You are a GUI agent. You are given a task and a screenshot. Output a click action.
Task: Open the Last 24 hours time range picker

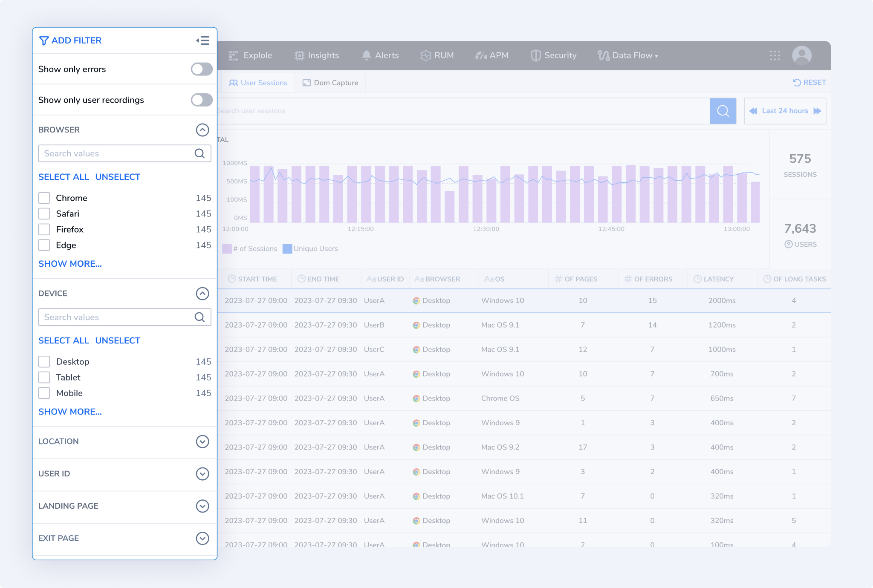[x=785, y=111]
